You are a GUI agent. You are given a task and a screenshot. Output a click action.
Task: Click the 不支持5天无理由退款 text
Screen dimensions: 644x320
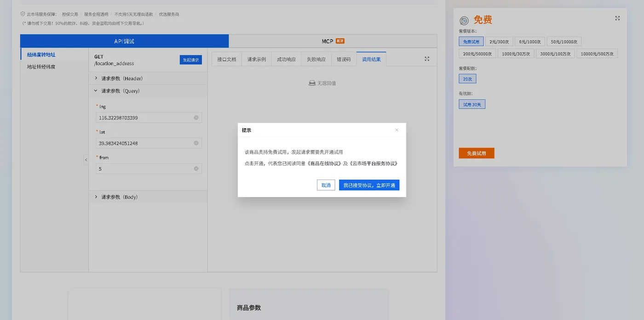(134, 14)
